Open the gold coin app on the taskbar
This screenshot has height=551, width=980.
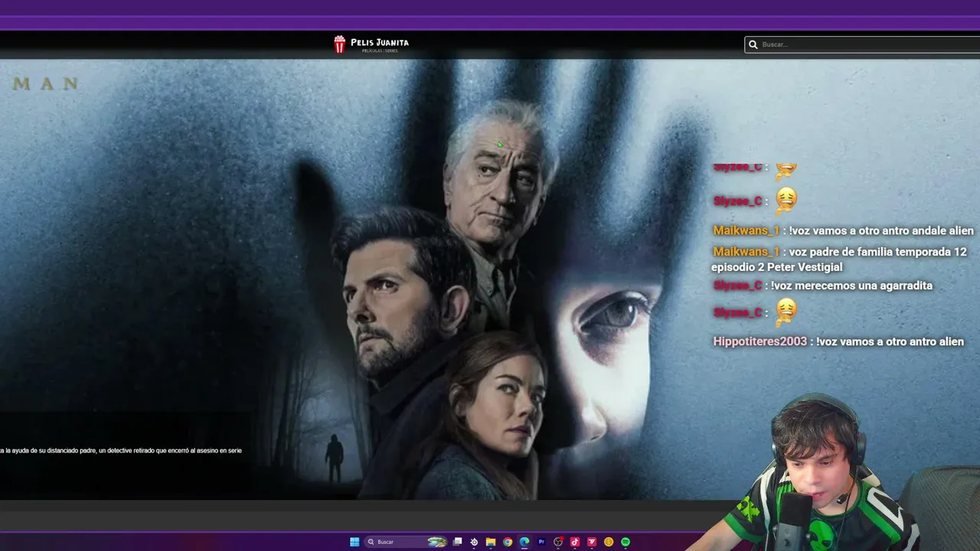click(x=609, y=542)
